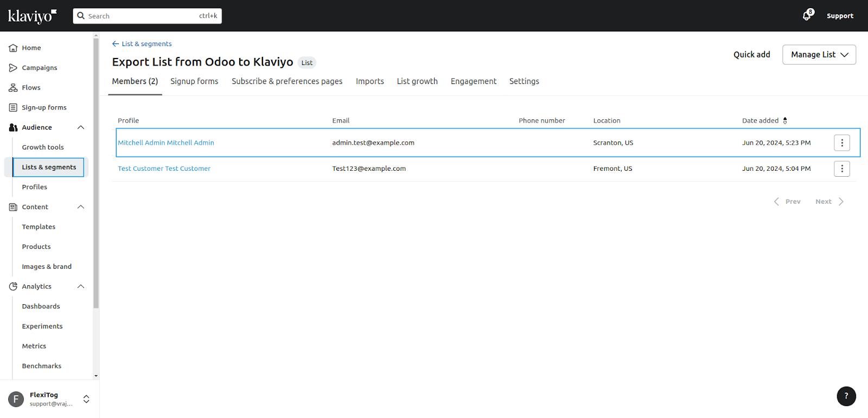Click the Next pagination button
868x418 pixels.
(829, 202)
